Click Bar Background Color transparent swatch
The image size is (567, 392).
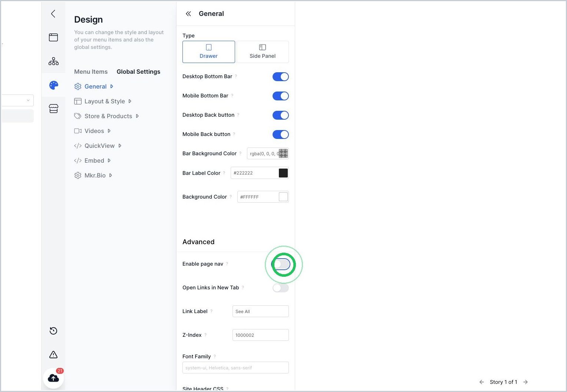(283, 153)
